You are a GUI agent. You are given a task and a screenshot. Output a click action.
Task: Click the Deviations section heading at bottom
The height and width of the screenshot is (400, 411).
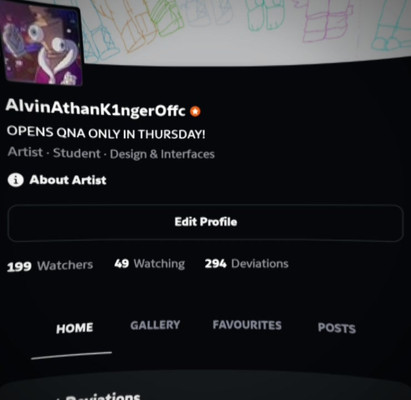102,397
